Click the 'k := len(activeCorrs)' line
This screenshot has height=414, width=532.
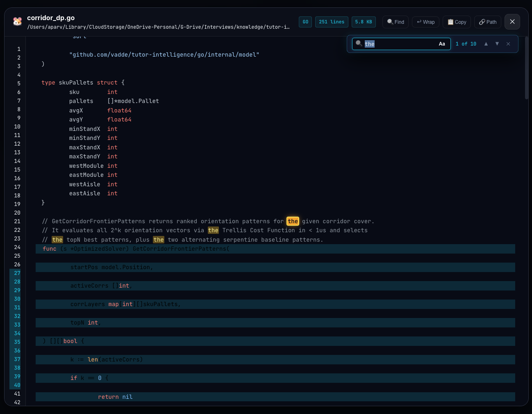click(x=275, y=360)
